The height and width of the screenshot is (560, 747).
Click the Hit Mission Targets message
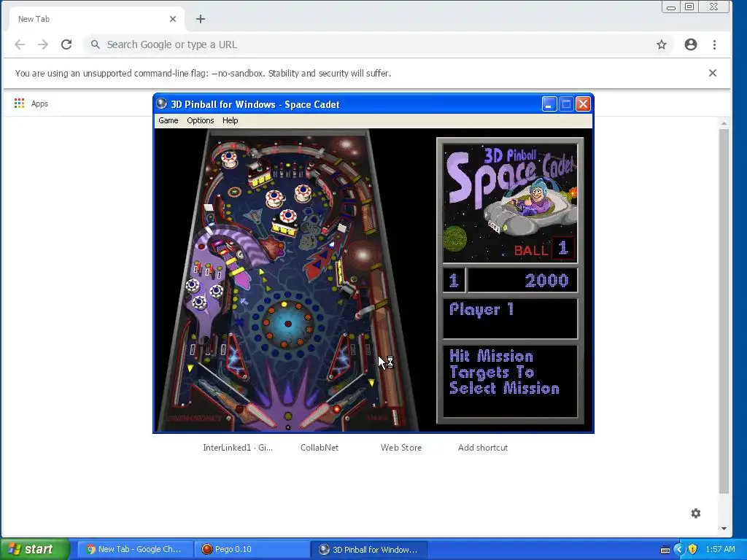click(504, 372)
